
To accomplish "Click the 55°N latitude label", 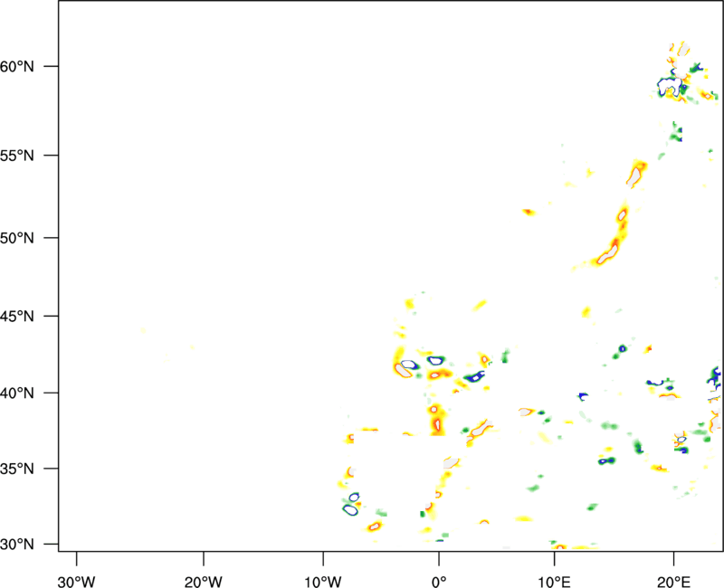I will 17,156.
